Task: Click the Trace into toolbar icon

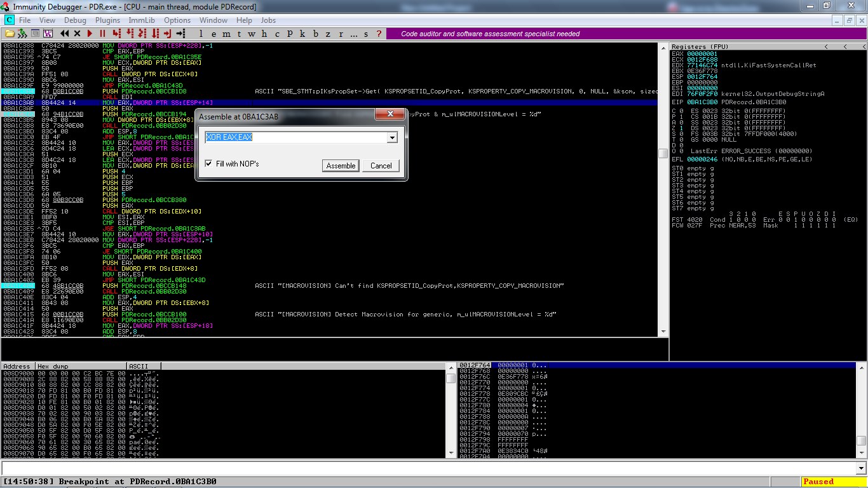Action: (x=142, y=34)
